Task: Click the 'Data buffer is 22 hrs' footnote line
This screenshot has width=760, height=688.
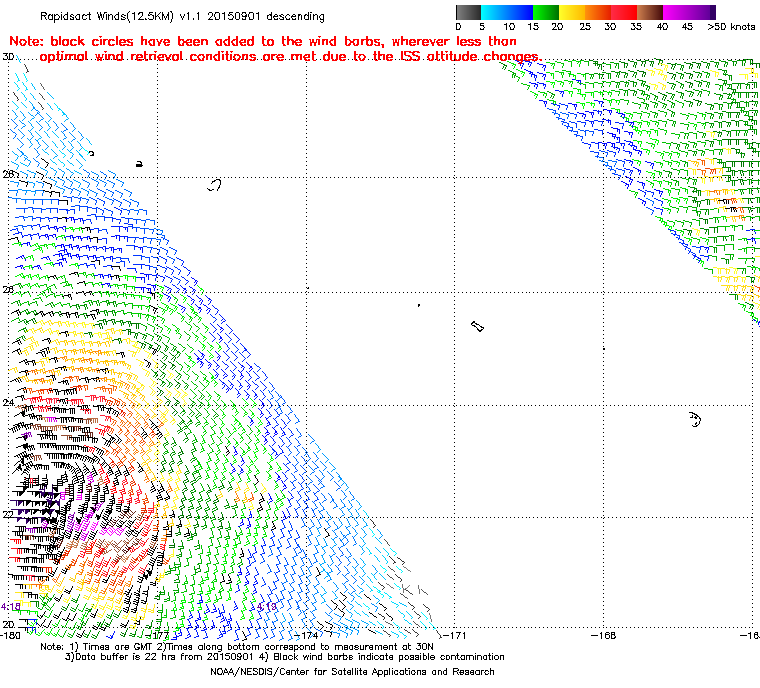Action: pyautogui.click(x=285, y=657)
